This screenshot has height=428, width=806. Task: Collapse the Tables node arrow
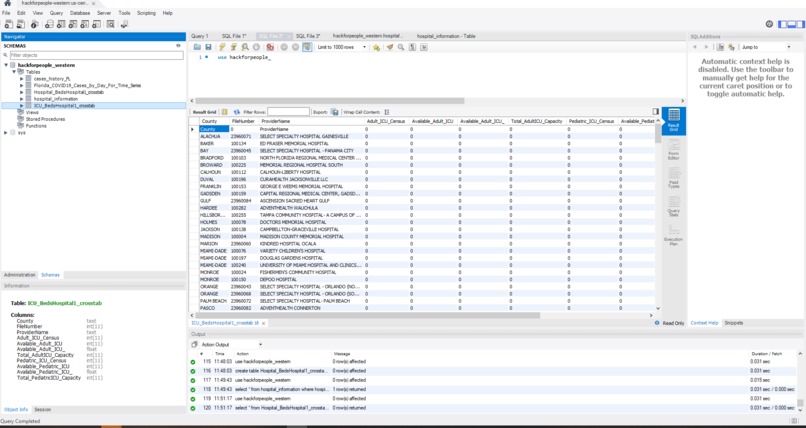click(x=14, y=72)
